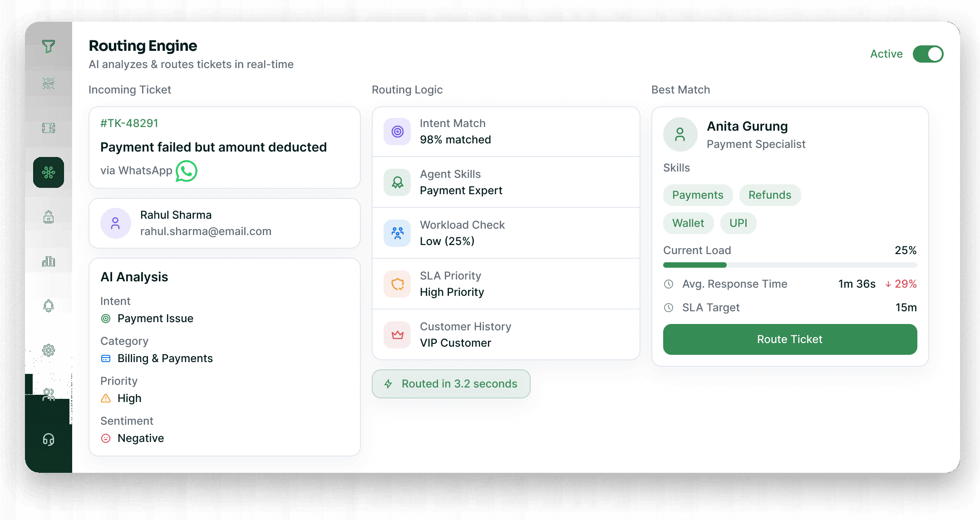The width and height of the screenshot is (980, 520).
Task: Click the VIP Customer text
Action: 455,343
